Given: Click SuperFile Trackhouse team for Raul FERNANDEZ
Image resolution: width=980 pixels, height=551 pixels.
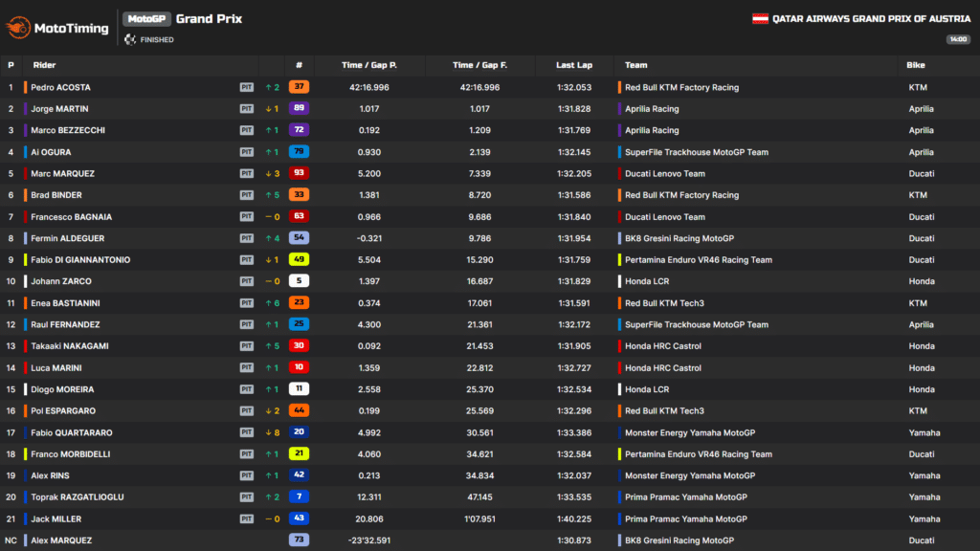Looking at the screenshot, I should click(697, 325).
